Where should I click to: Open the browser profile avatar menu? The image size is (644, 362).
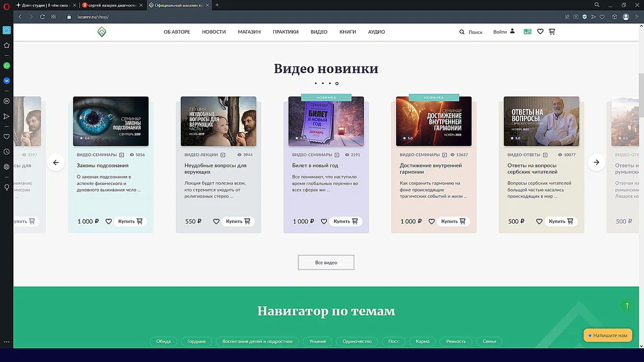pos(626,17)
